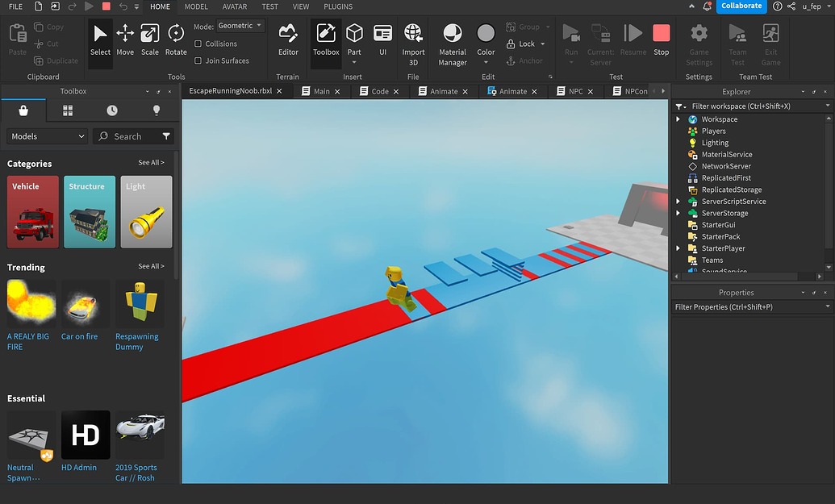Select the Light category card
The width and height of the screenshot is (835, 504).
[x=147, y=212]
